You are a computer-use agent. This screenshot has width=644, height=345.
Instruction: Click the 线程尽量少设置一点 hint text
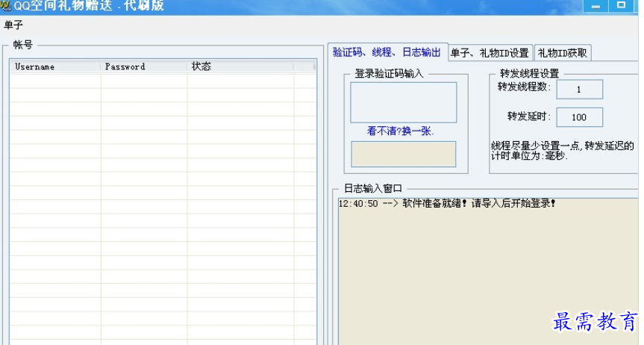pos(563,151)
